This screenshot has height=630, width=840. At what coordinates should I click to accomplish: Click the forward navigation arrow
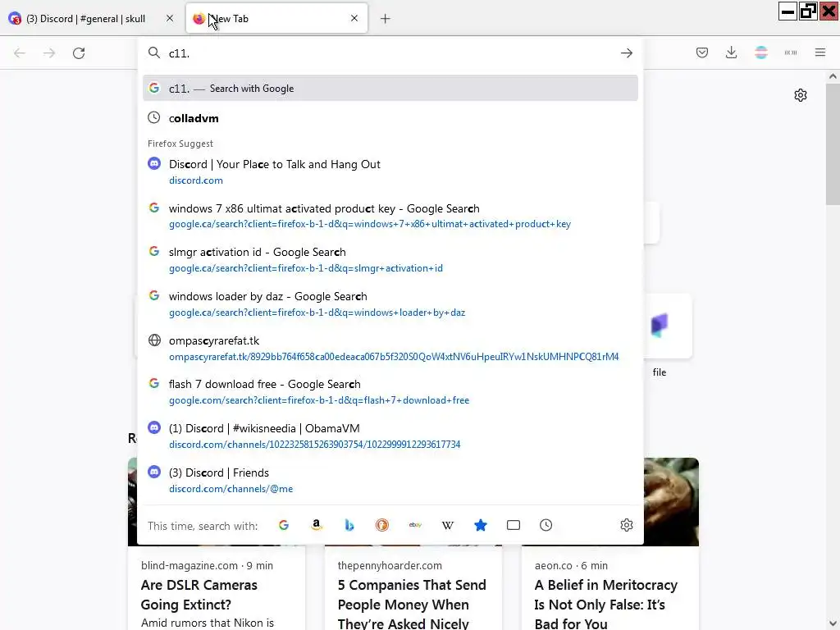click(x=49, y=53)
